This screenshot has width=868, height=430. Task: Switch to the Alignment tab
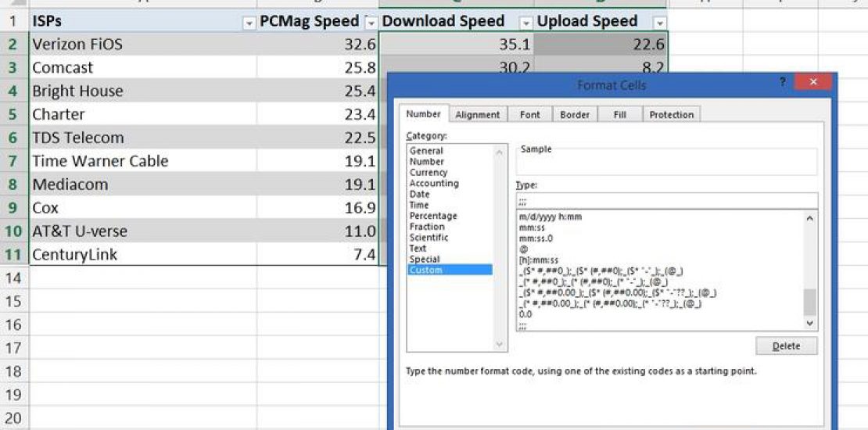pos(477,115)
